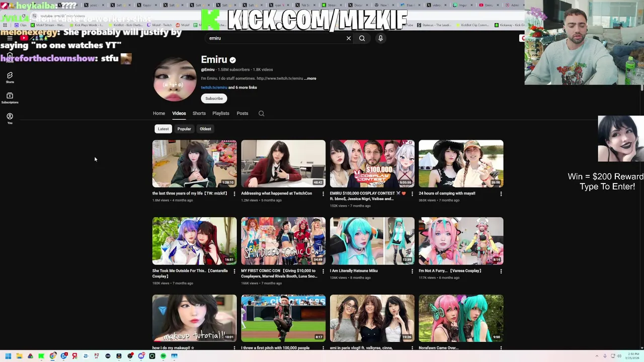
Task: Open the YouTube hamburger guide menu
Action: pos(10,38)
